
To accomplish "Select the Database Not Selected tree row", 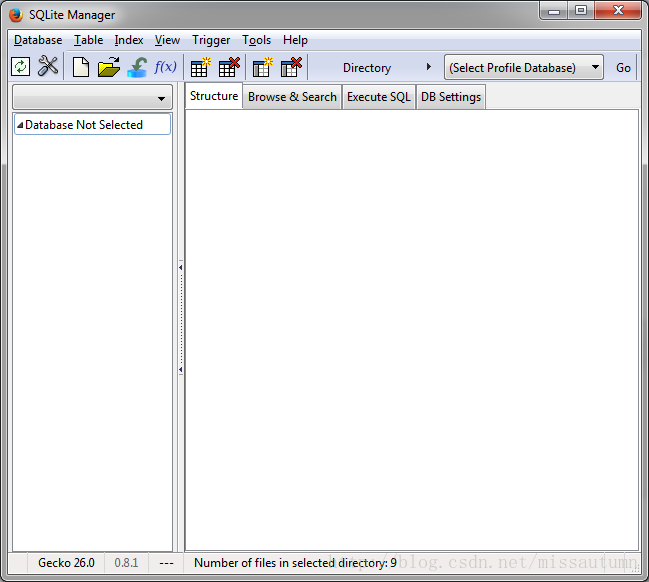I will (92, 124).
